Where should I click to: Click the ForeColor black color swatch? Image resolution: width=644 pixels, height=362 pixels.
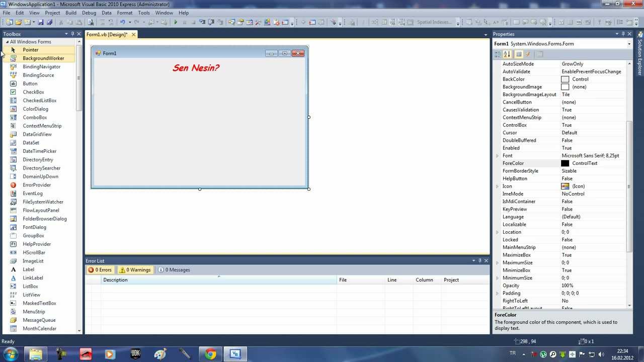pyautogui.click(x=565, y=163)
